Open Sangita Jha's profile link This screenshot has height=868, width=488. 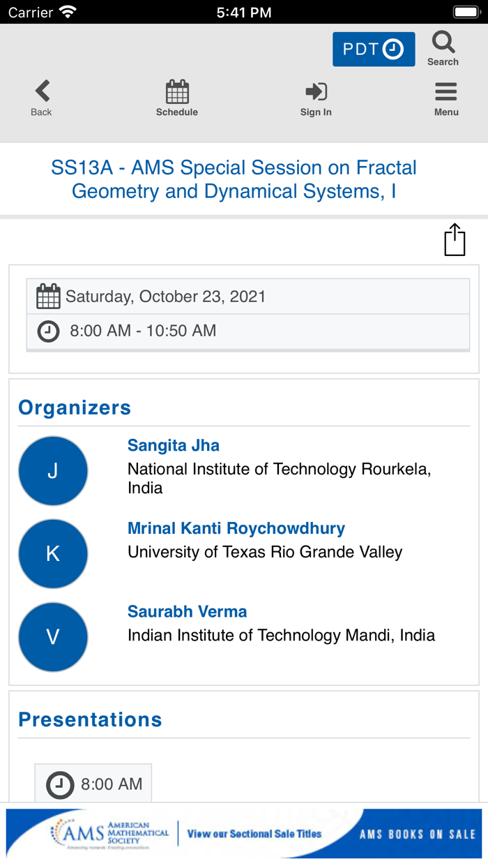(174, 445)
